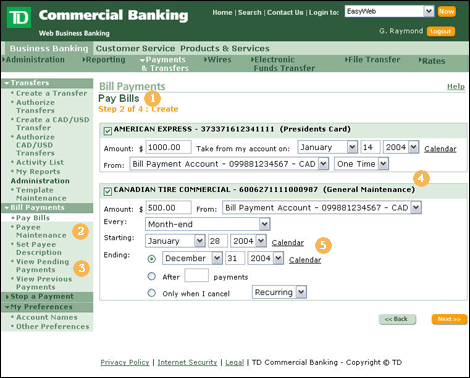This screenshot has width=470, height=378.
Task: Click the Starting day field 28
Action: click(218, 241)
